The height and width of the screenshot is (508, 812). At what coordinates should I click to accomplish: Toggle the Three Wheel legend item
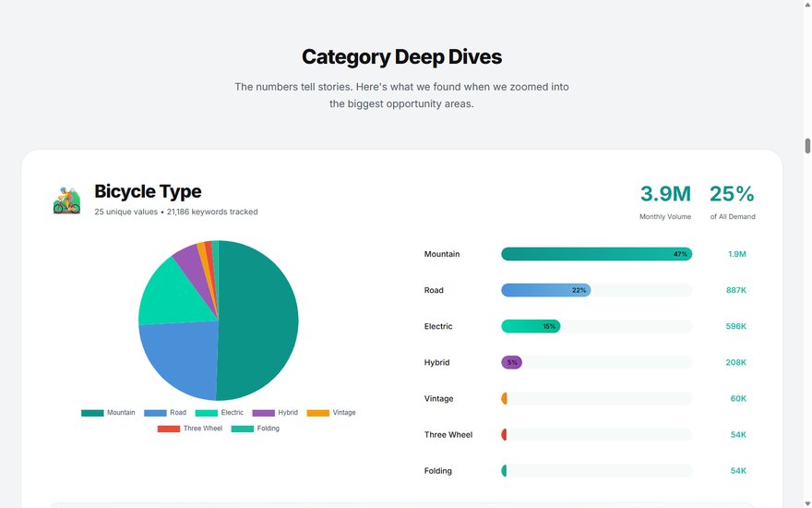[190, 429]
